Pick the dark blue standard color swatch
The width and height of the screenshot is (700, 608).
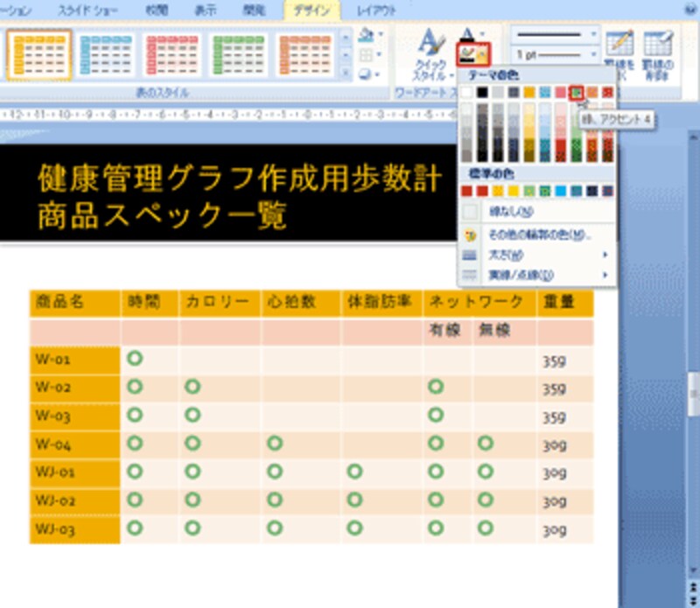(592, 191)
